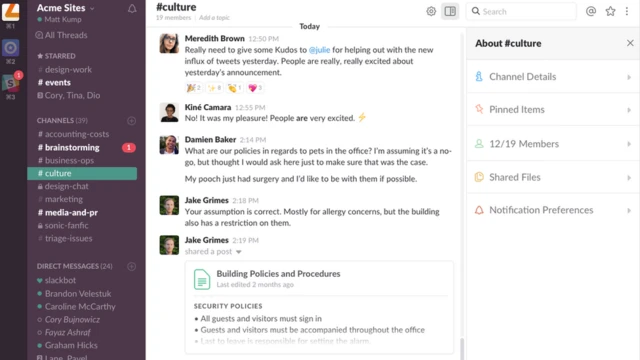Screen dimensions: 640x360
Task: Open Brandon Velestuk direct message
Action: [x=74, y=293]
